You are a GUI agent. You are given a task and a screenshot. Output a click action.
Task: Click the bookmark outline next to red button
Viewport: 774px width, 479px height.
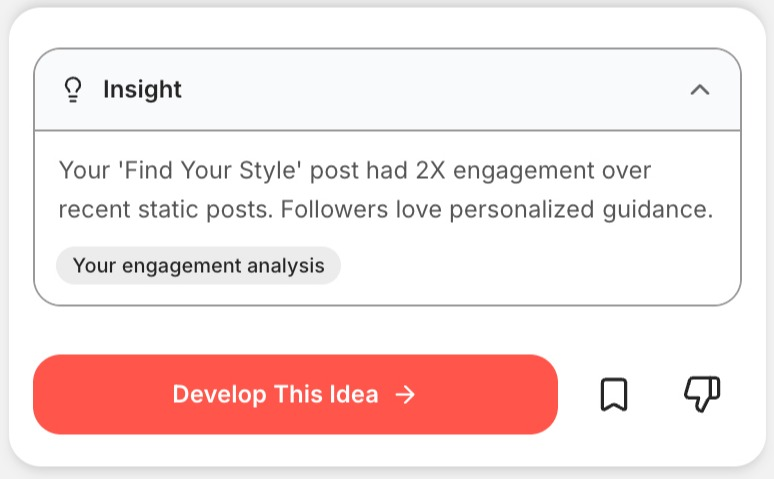pyautogui.click(x=614, y=394)
